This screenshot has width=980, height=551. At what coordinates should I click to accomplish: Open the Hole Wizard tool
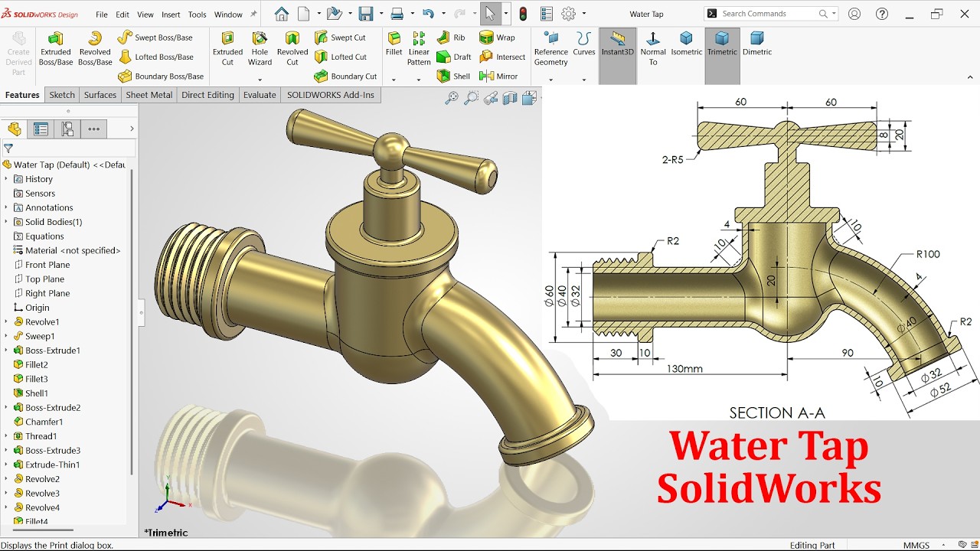(x=260, y=48)
